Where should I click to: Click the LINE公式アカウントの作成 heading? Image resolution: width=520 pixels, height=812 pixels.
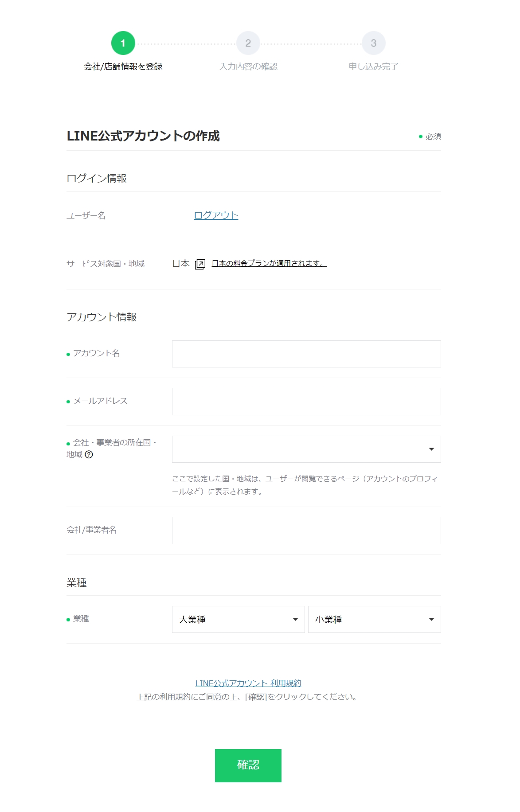pyautogui.click(x=143, y=136)
